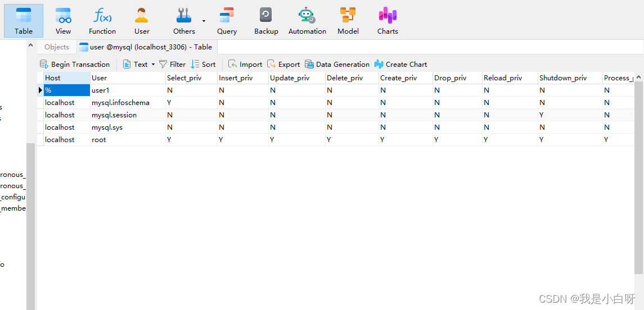The image size is (644, 310).
Task: Click the Delete_priv column header
Action: click(x=352, y=78)
